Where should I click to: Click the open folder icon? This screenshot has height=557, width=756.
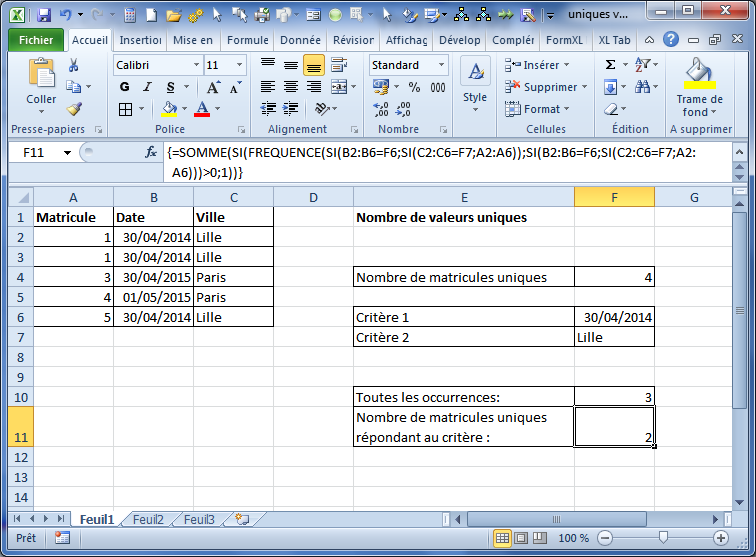tap(173, 15)
